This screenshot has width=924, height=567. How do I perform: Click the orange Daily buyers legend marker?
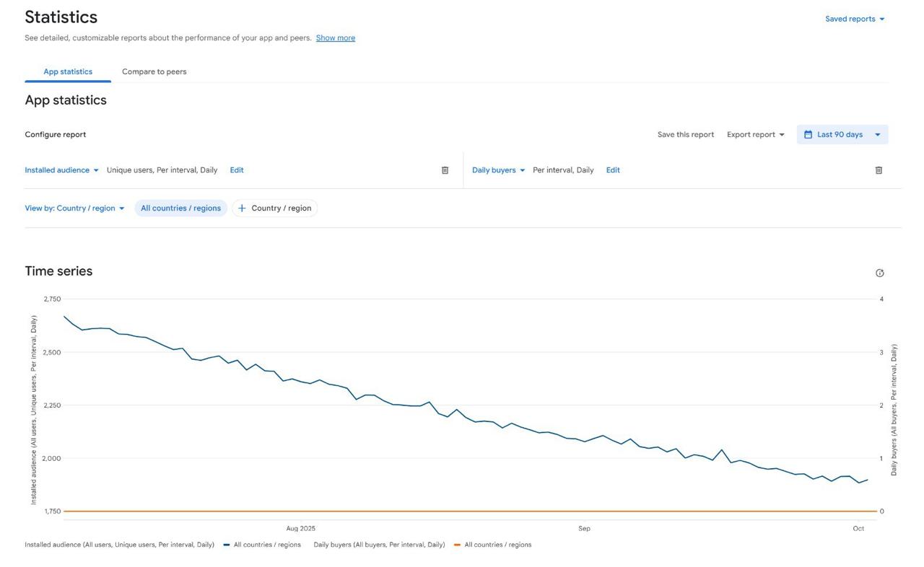[x=457, y=545]
